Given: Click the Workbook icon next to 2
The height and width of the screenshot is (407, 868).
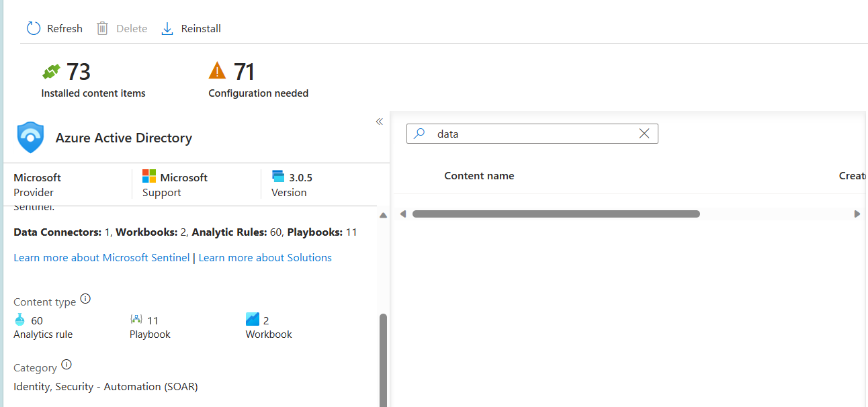Looking at the screenshot, I should (253, 320).
